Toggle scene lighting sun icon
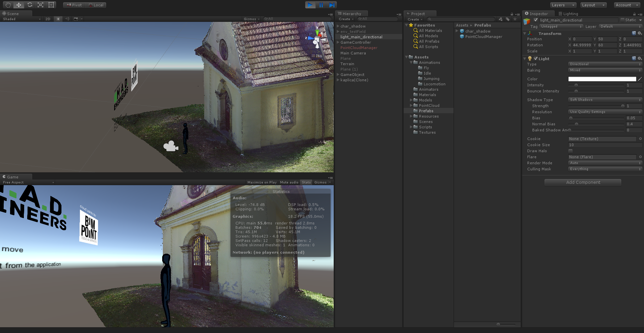The width and height of the screenshot is (644, 333). pos(58,19)
